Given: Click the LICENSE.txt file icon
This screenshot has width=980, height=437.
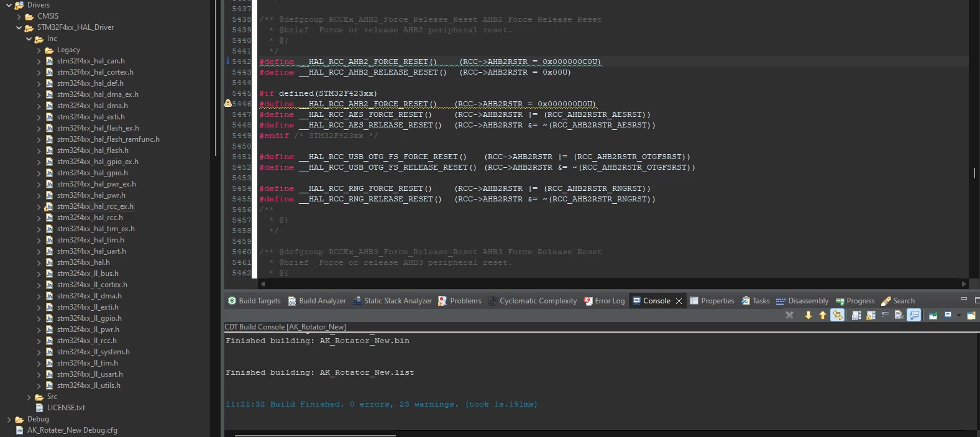Looking at the screenshot, I should pos(40,408).
